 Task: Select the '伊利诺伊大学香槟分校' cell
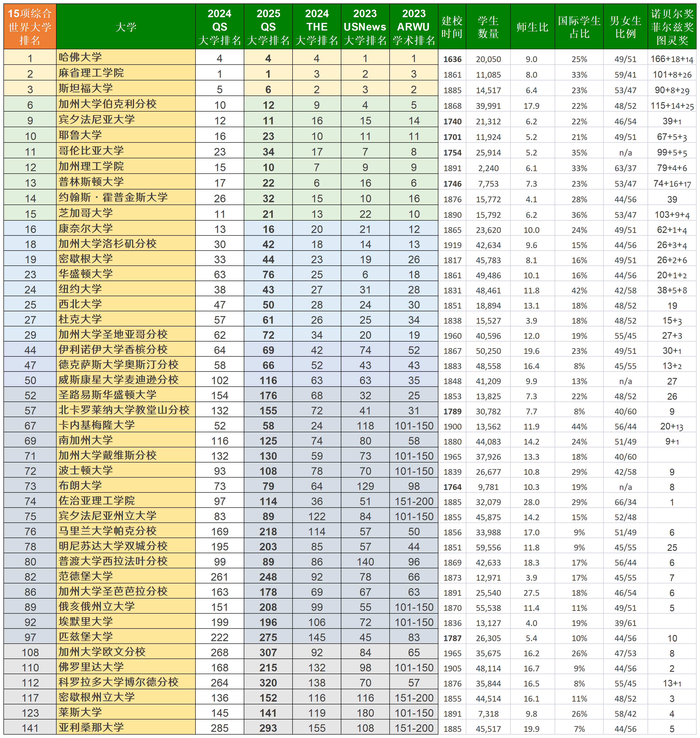click(x=126, y=349)
